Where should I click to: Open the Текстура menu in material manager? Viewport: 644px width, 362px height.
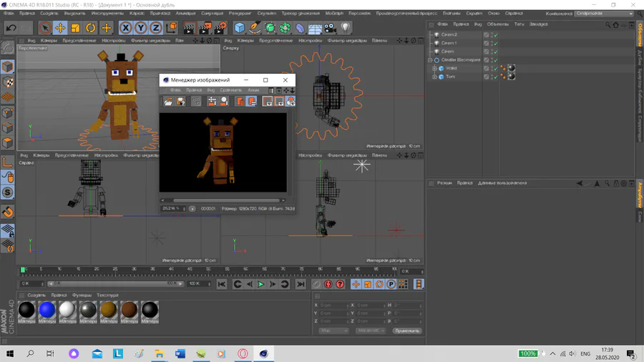tap(107, 295)
